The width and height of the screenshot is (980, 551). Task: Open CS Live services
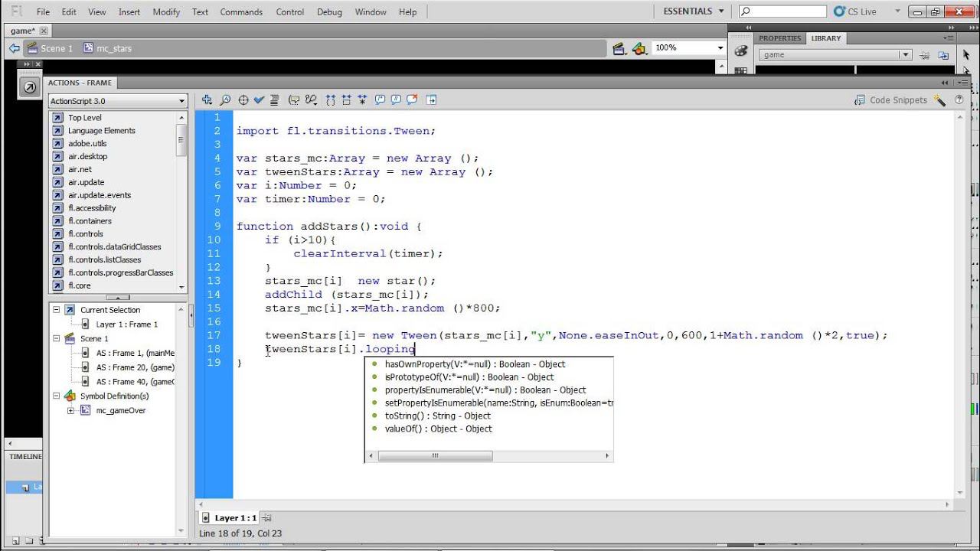click(855, 11)
